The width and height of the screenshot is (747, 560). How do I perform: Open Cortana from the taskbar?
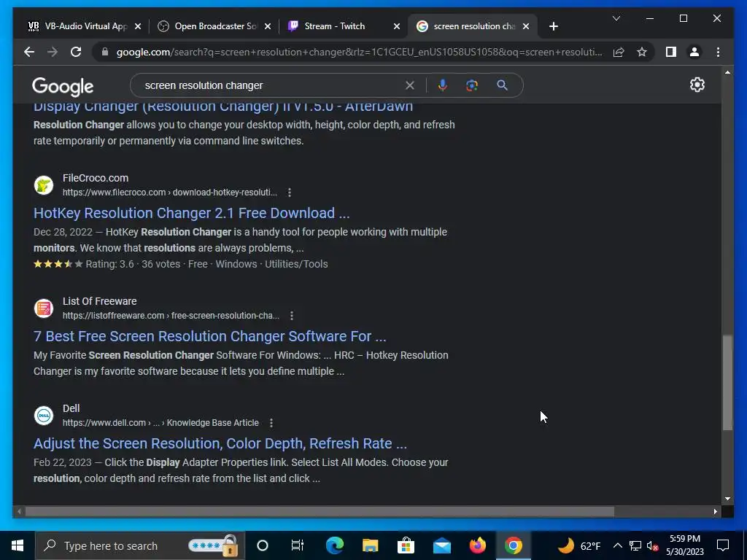click(263, 545)
